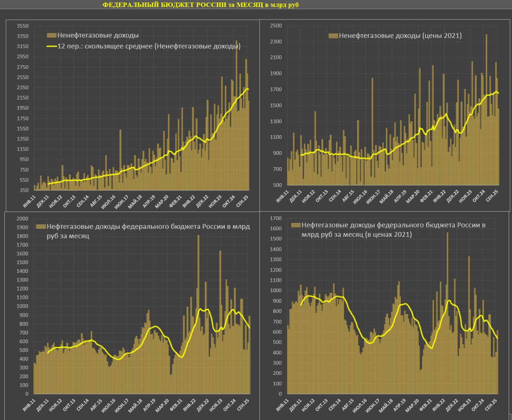Select 'МАР.20' date label in the top-right chart
The image size is (512, 420).
pos(413,197)
